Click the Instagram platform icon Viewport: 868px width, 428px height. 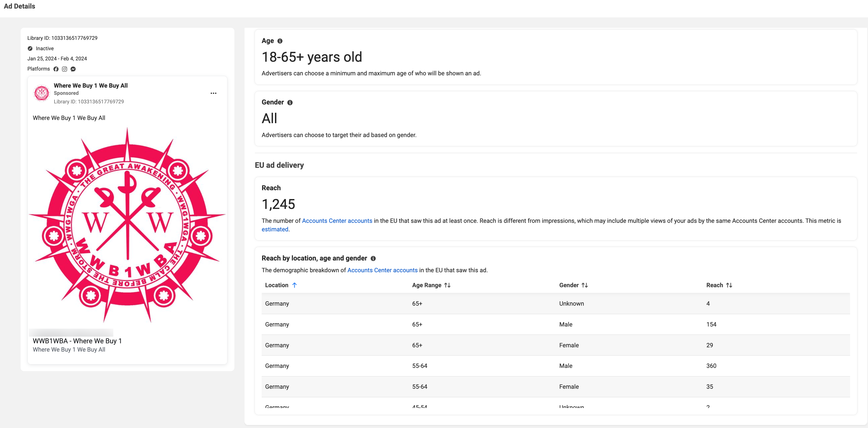point(64,69)
